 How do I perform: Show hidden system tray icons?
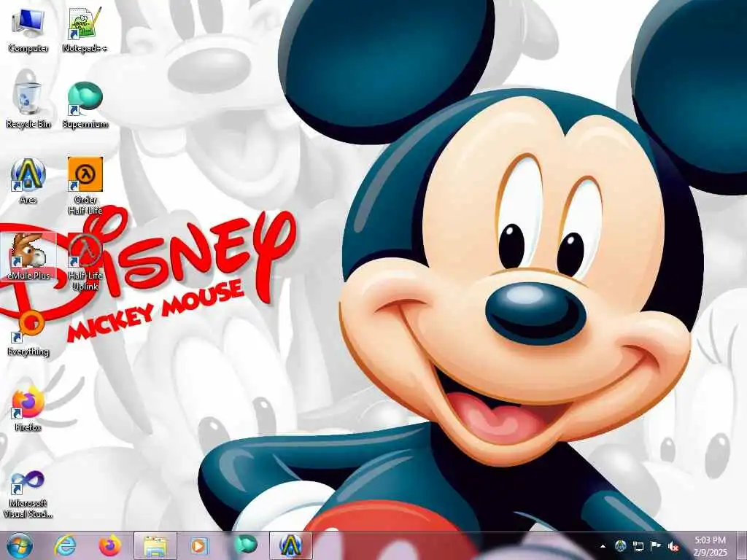[x=603, y=546]
